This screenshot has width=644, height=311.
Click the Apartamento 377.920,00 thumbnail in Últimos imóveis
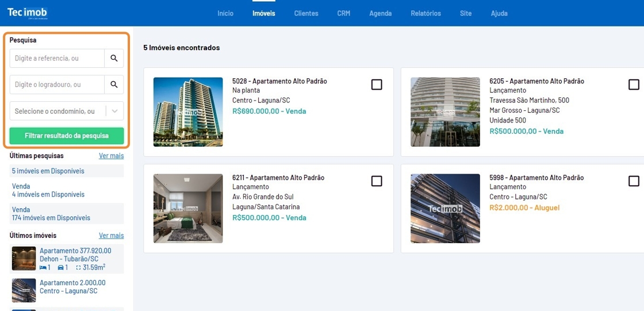click(x=24, y=259)
